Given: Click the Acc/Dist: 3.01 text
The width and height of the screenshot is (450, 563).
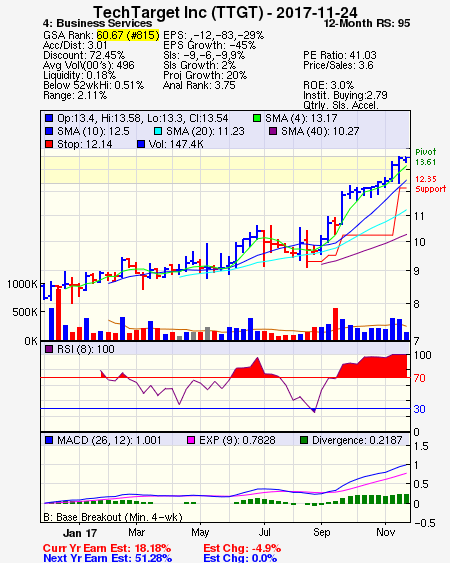Looking at the screenshot, I should click(75, 45).
